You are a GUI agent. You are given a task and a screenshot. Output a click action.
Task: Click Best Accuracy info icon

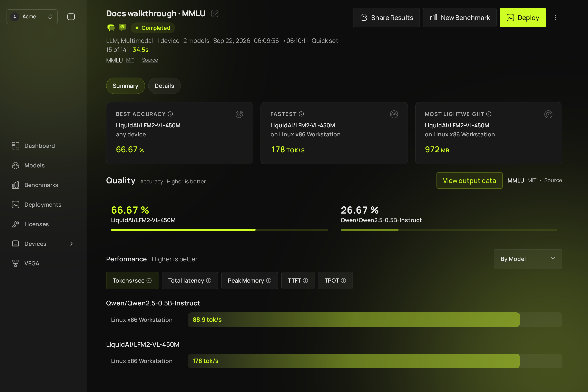(170, 114)
